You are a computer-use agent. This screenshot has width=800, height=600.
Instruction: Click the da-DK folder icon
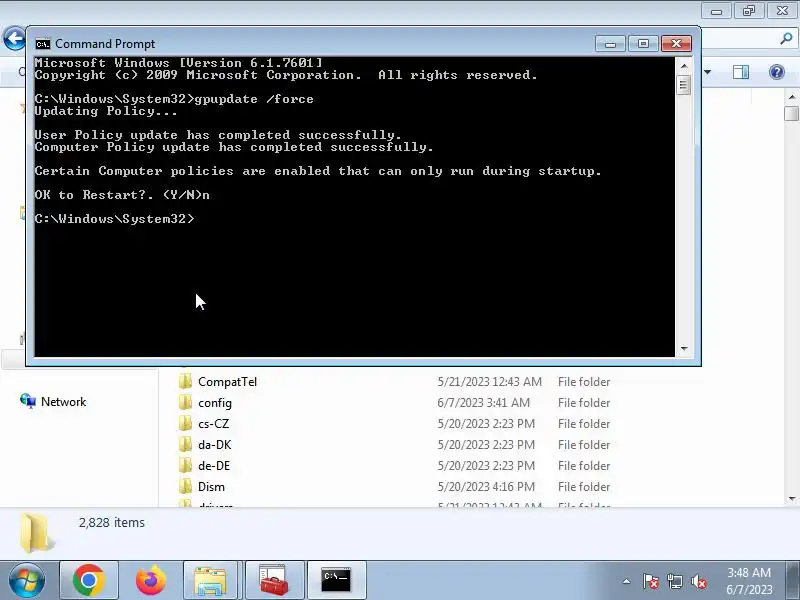pos(186,444)
